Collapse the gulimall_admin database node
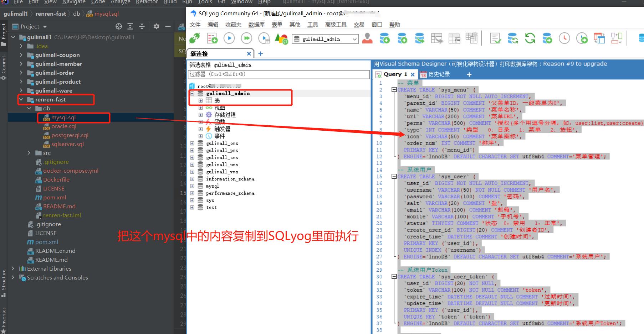This screenshot has height=334, width=644. click(192, 93)
